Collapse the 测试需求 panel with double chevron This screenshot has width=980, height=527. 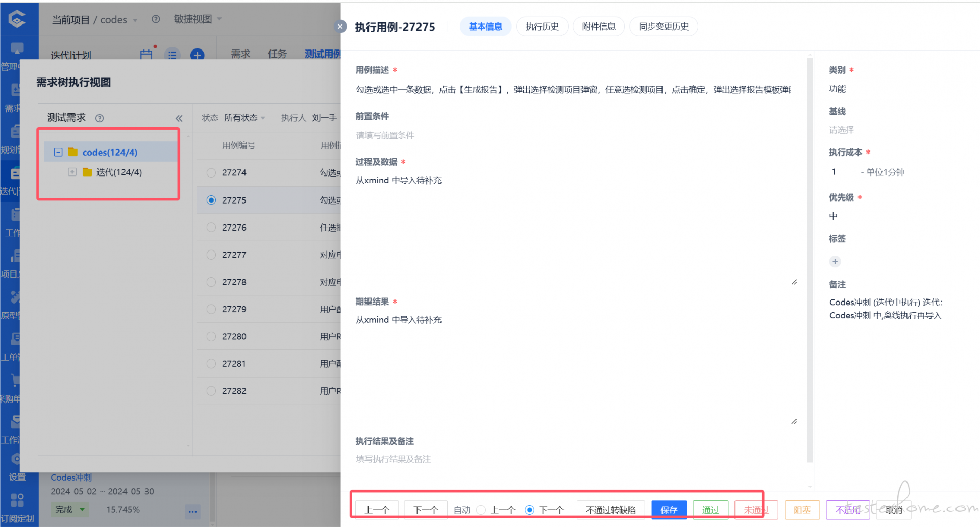point(179,118)
